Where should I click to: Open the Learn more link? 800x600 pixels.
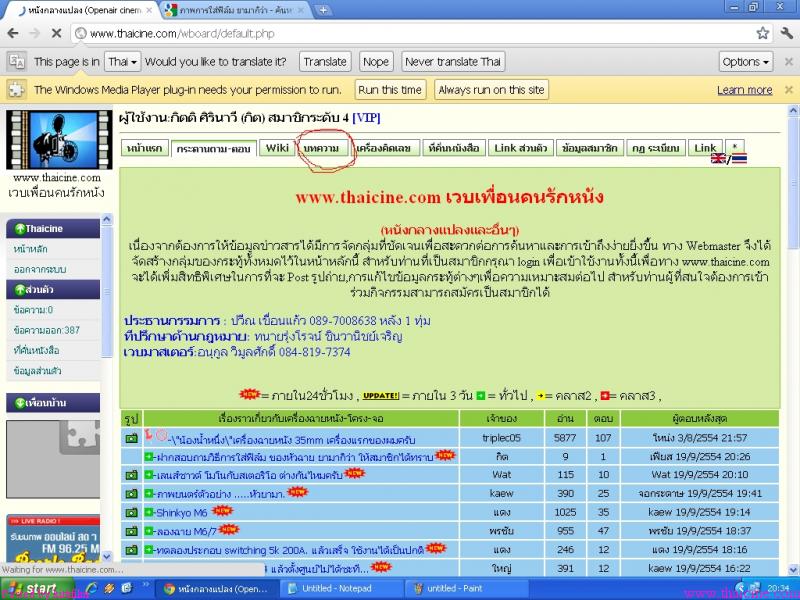click(744, 90)
